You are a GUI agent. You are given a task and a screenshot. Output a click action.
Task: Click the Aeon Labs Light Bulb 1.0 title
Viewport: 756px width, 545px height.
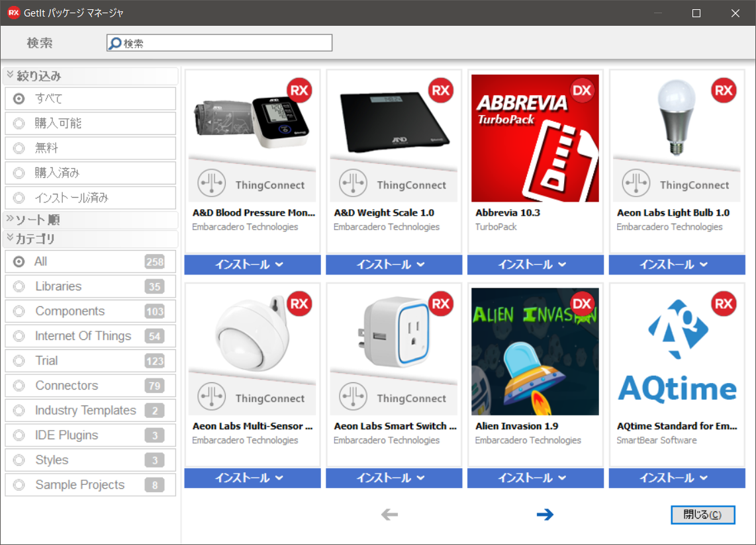673,212
